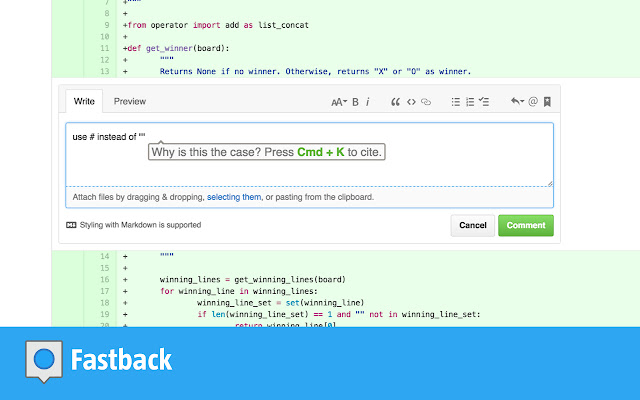Image resolution: width=640 pixels, height=400 pixels.
Task: Switch to the Preview tab
Action: [130, 101]
